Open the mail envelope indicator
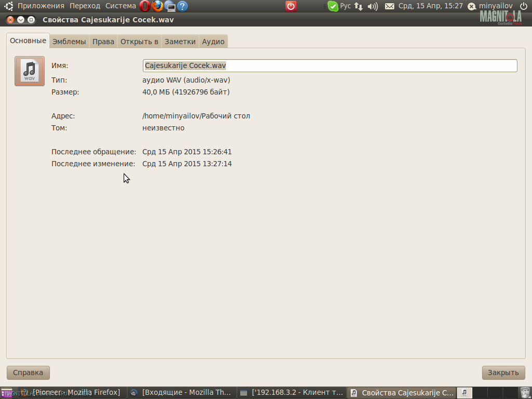Image resolution: width=532 pixels, height=399 pixels. pyautogui.click(x=389, y=6)
